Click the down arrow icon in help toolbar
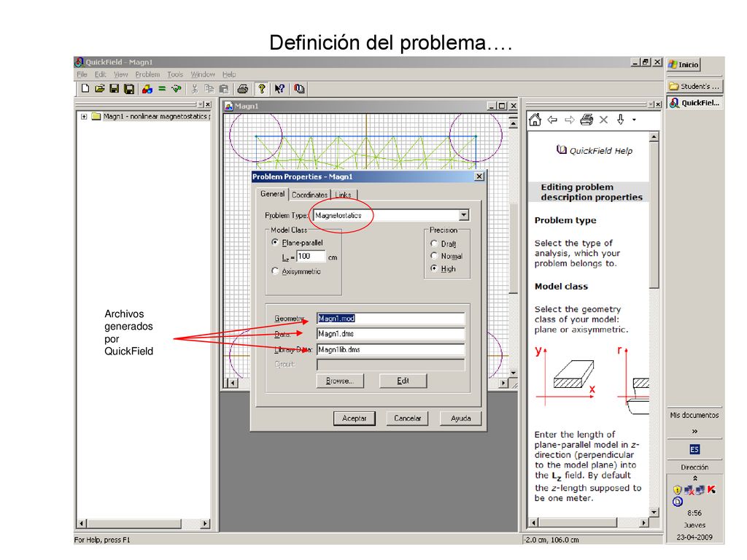The height and width of the screenshot is (560, 747). 620,120
